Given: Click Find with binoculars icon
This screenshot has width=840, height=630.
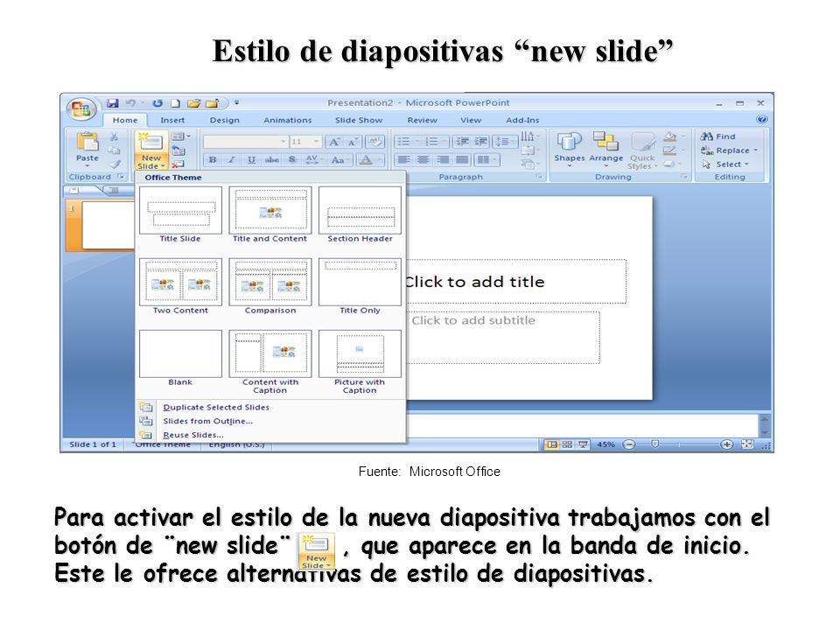Looking at the screenshot, I should tap(718, 136).
